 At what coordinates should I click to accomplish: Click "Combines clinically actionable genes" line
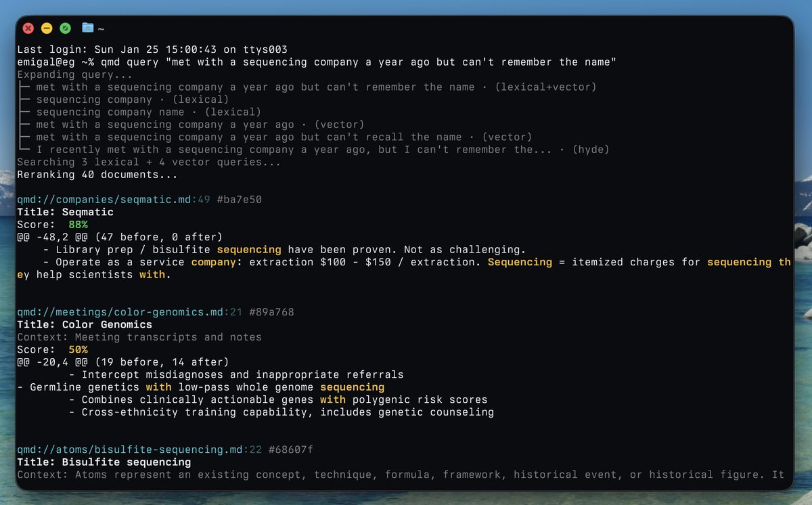click(x=278, y=399)
